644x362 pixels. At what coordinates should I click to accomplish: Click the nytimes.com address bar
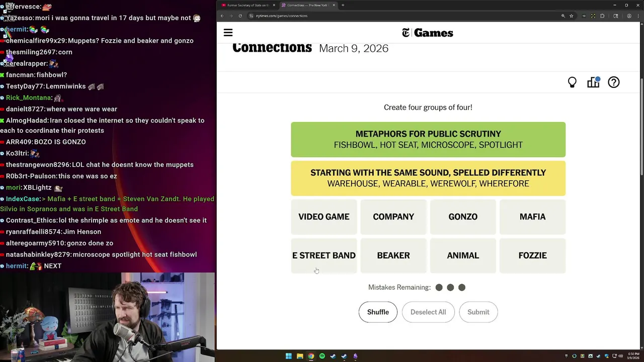click(403, 16)
